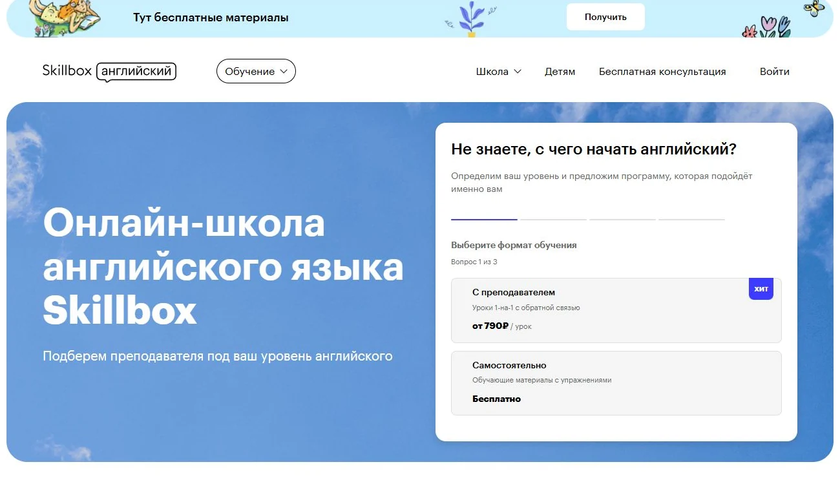
Task: Click the price «от 790₽ / урок»
Action: (502, 326)
